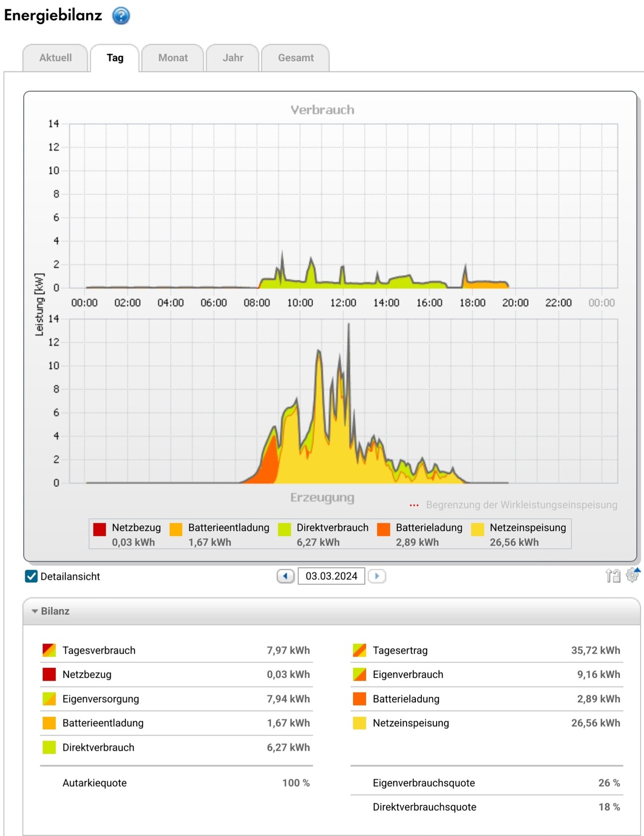
Task: Toggle Netzbezug series in chart legend
Action: tap(100, 529)
